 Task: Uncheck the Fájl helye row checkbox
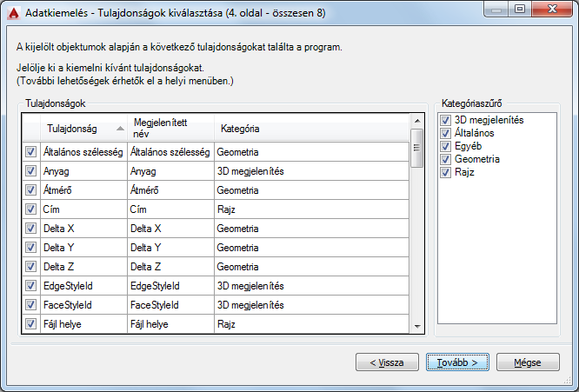coord(30,324)
